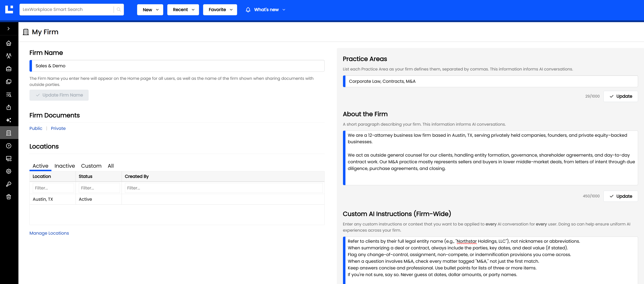Open the key icon in sidebar

point(9,184)
